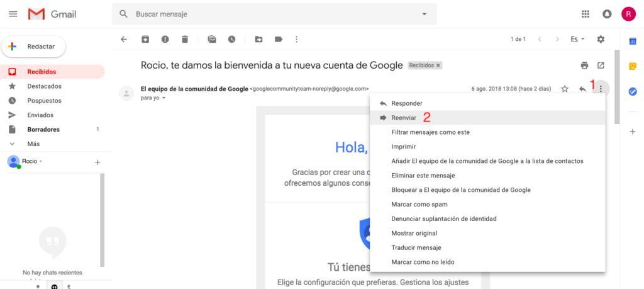The image size is (644, 289).
Task: Open Google Tasks side panel
Action: coord(633,92)
